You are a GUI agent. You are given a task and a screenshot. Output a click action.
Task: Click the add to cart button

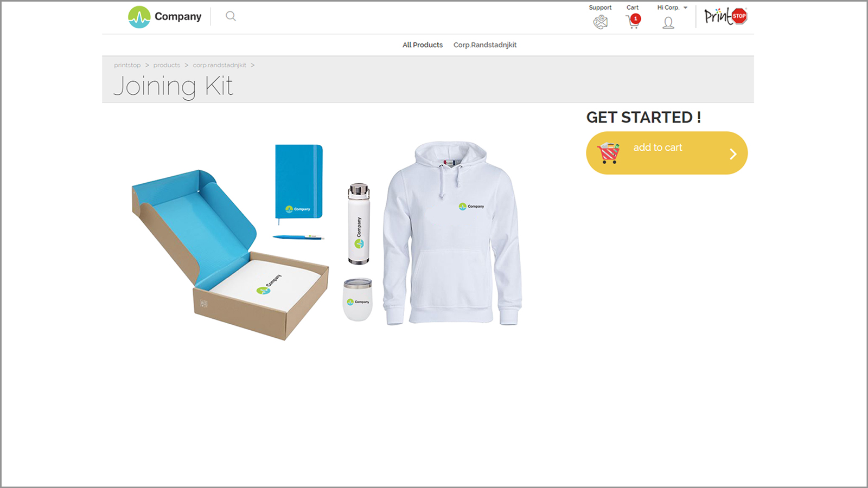pyautogui.click(x=667, y=153)
